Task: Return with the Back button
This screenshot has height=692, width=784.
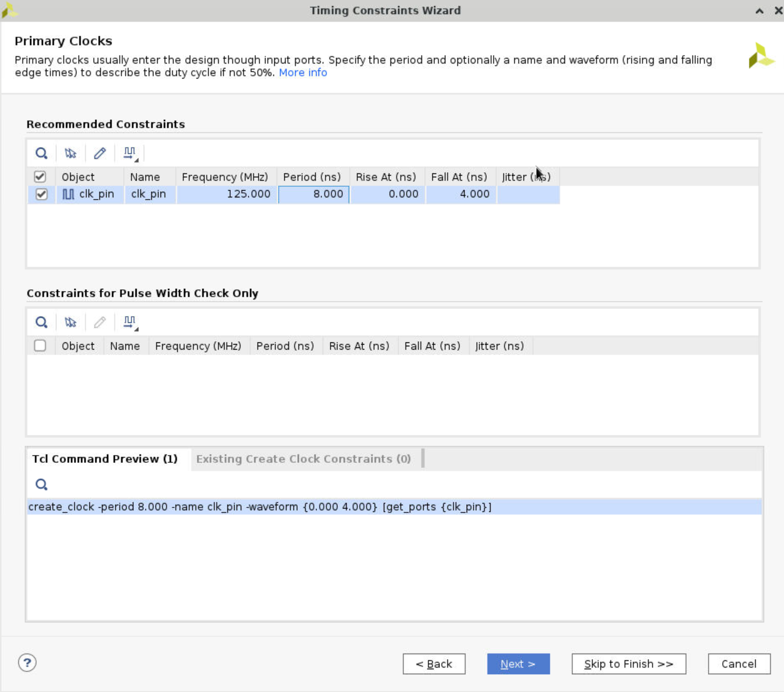Action: click(434, 664)
